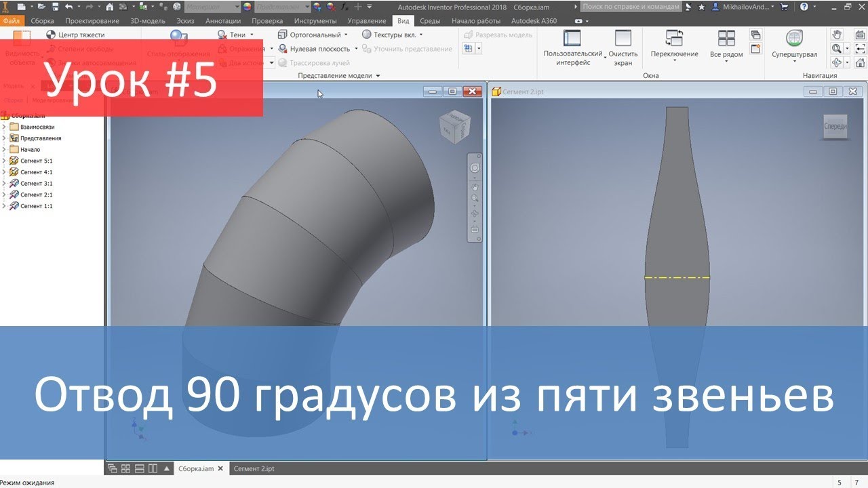Screen dimensions: 868x488
Task: Open the half section view dropdown arrow
Action: 479,49
